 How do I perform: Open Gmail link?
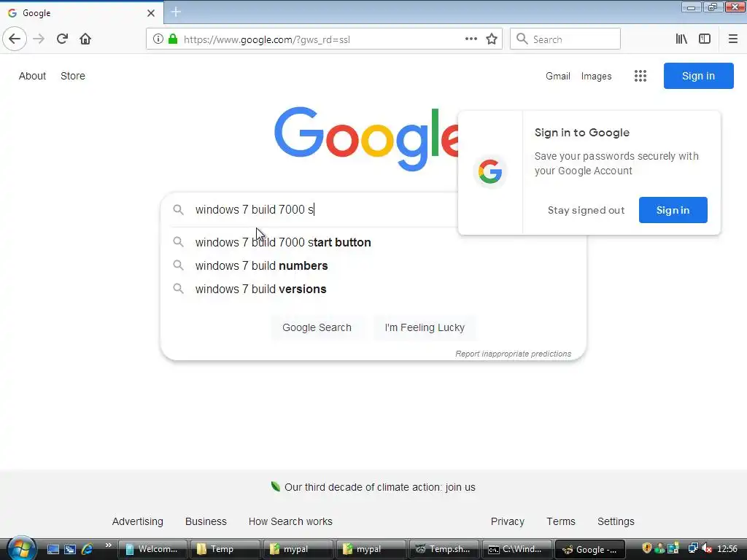click(x=558, y=76)
